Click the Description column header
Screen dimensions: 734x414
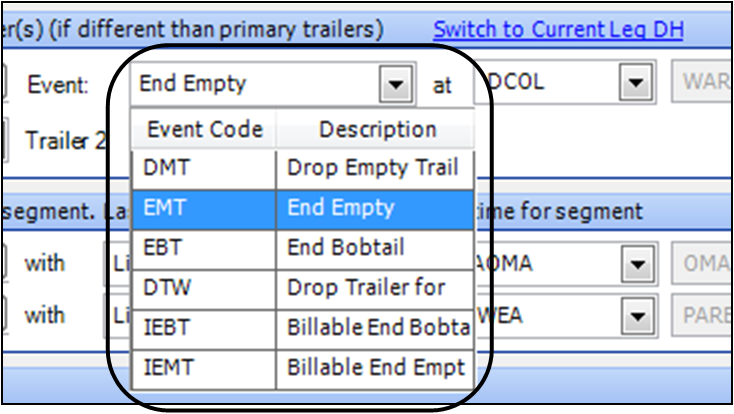377,130
